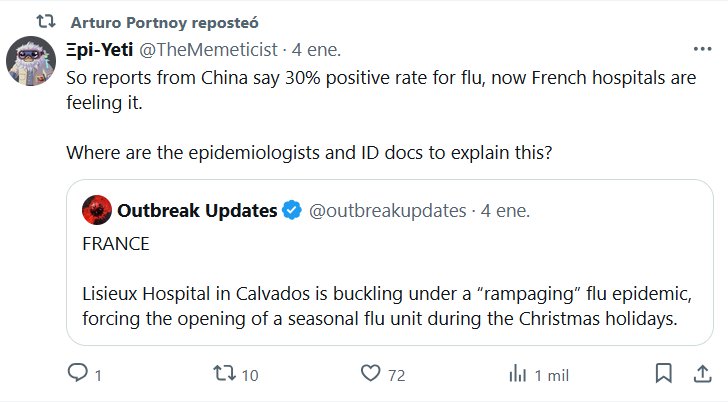Open the three-dot more options menu

702,48
